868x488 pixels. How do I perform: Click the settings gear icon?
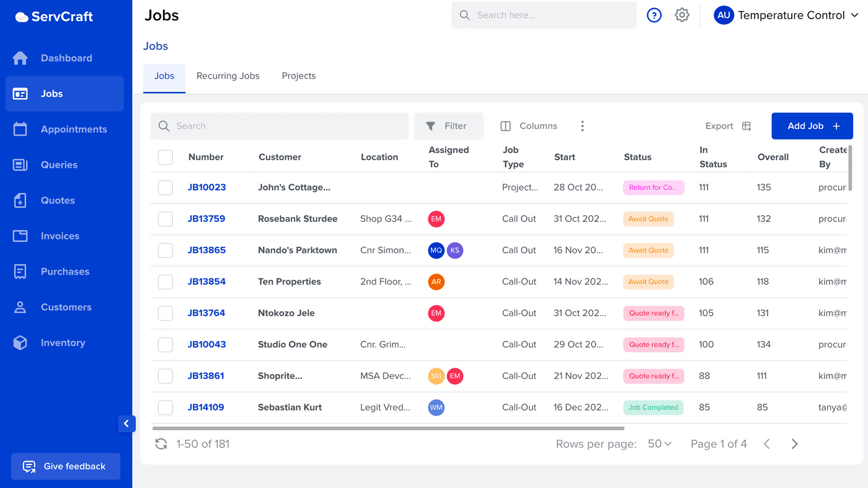(x=682, y=15)
